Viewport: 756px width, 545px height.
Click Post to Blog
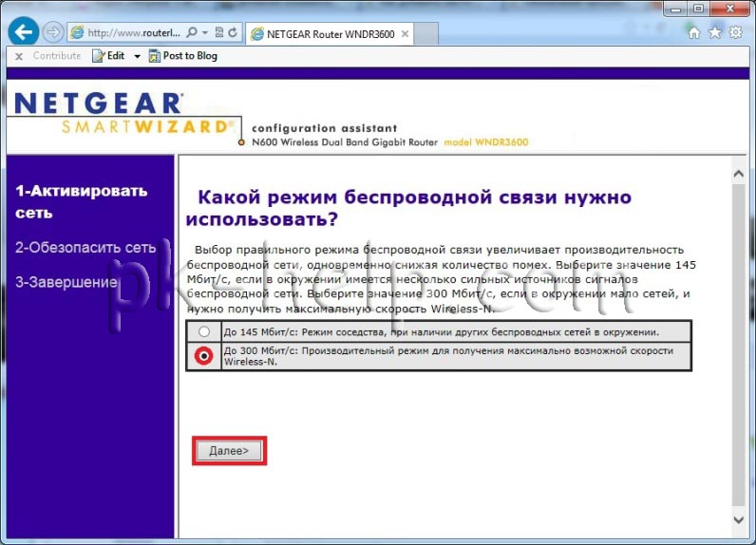(182, 56)
